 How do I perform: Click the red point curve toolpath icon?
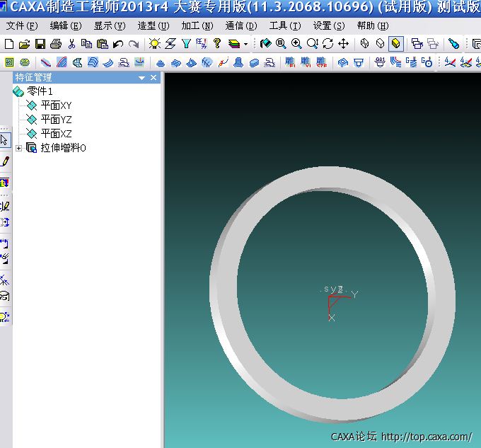224,62
